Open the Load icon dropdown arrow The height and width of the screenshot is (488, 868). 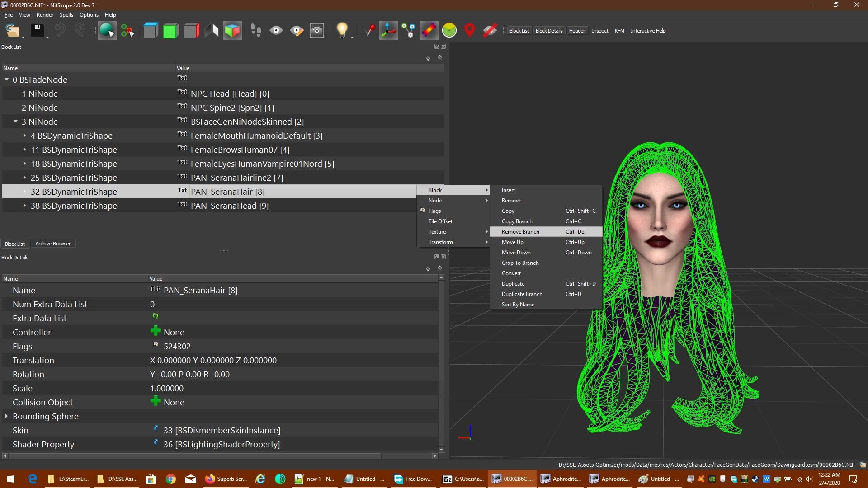tap(23, 37)
